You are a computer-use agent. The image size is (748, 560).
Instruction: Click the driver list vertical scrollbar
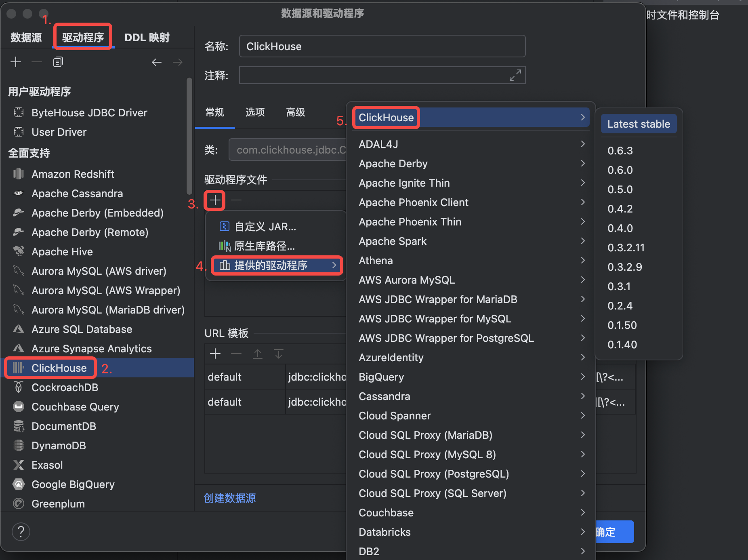[189, 136]
